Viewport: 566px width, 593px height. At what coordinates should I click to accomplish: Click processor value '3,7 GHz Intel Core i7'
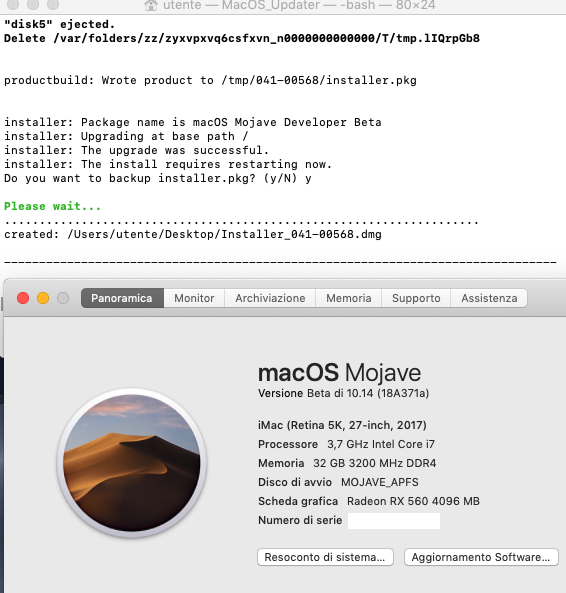[x=381, y=444]
